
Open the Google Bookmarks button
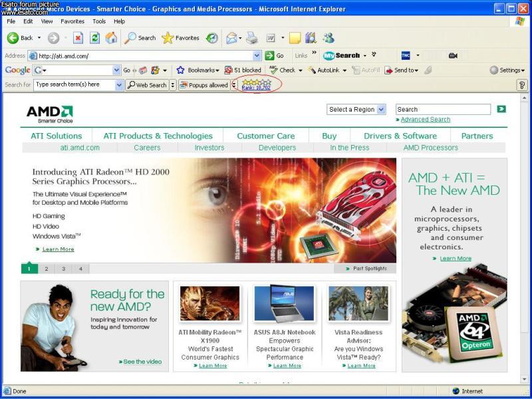tap(198, 70)
